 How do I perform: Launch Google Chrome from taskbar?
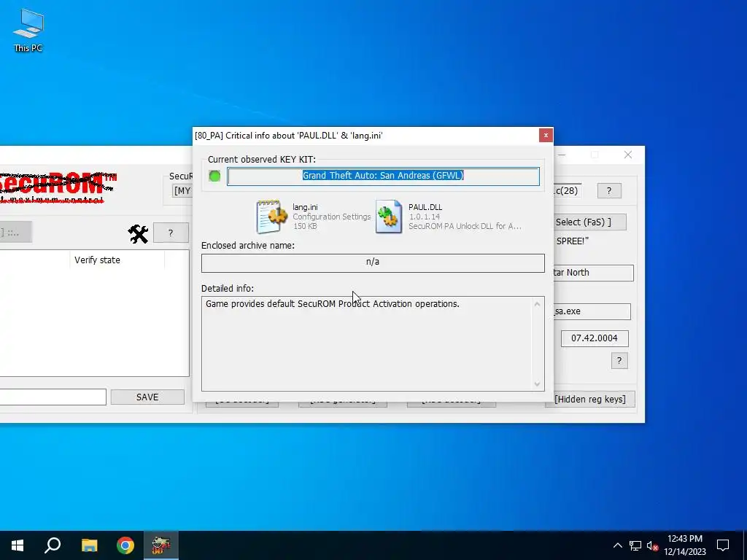pyautogui.click(x=125, y=545)
